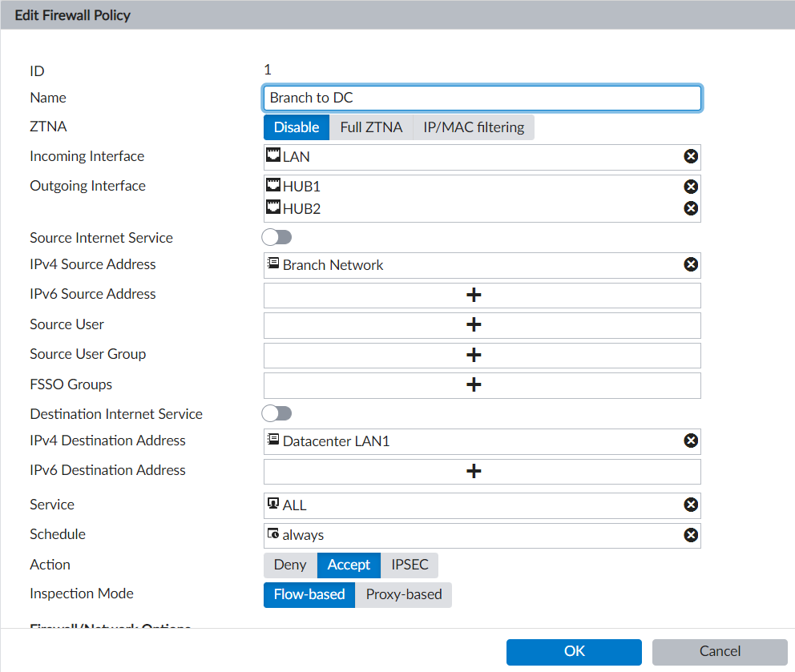This screenshot has width=795, height=672.
Task: Remove LAN from Incoming Interface
Action: click(690, 157)
